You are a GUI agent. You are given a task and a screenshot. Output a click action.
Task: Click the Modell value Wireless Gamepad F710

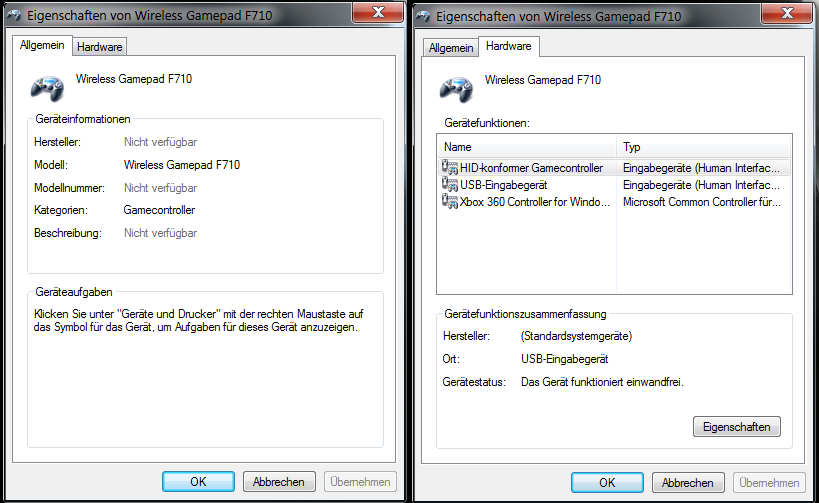(x=182, y=165)
